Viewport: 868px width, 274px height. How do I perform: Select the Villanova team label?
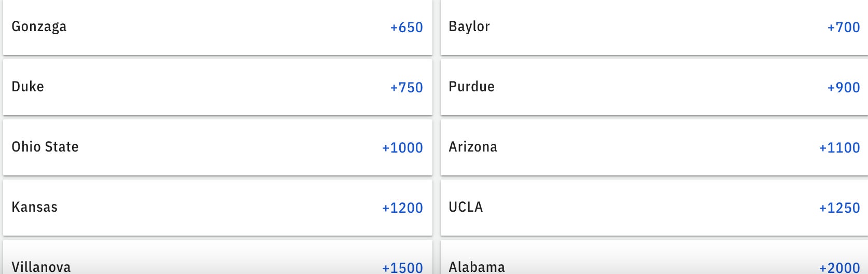tap(41, 267)
